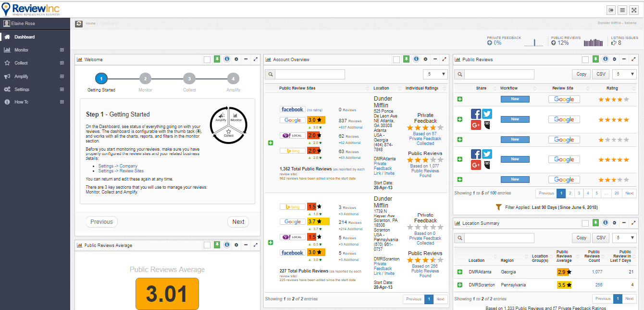Expand the Monitor sidebar submenu plus
The height and width of the screenshot is (310, 644).
[x=62, y=50]
